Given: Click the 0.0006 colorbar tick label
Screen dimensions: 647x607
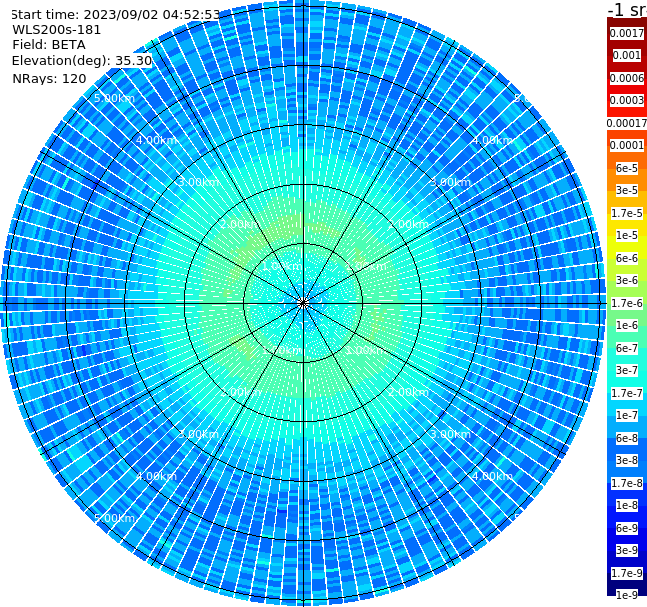Looking at the screenshot, I should tap(627, 78).
